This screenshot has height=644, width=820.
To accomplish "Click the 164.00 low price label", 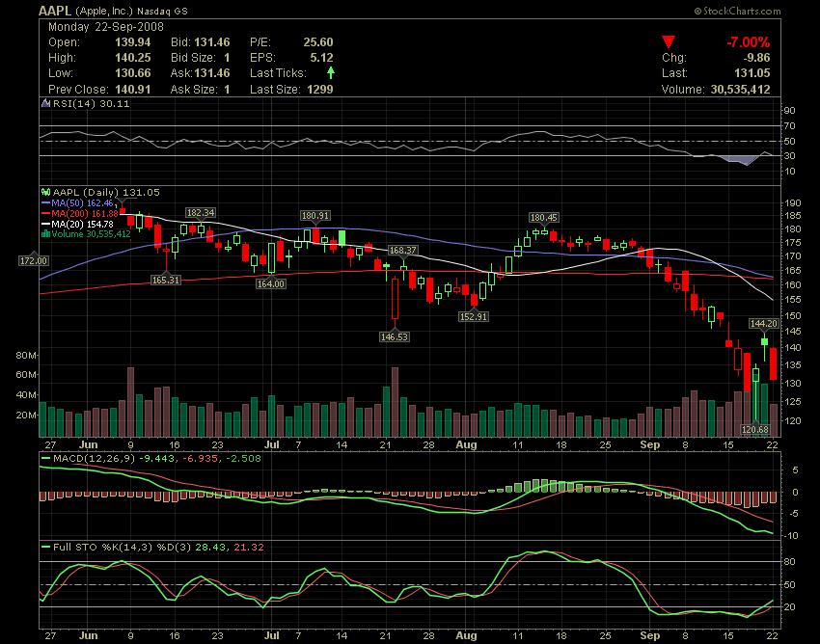I will 271,283.
